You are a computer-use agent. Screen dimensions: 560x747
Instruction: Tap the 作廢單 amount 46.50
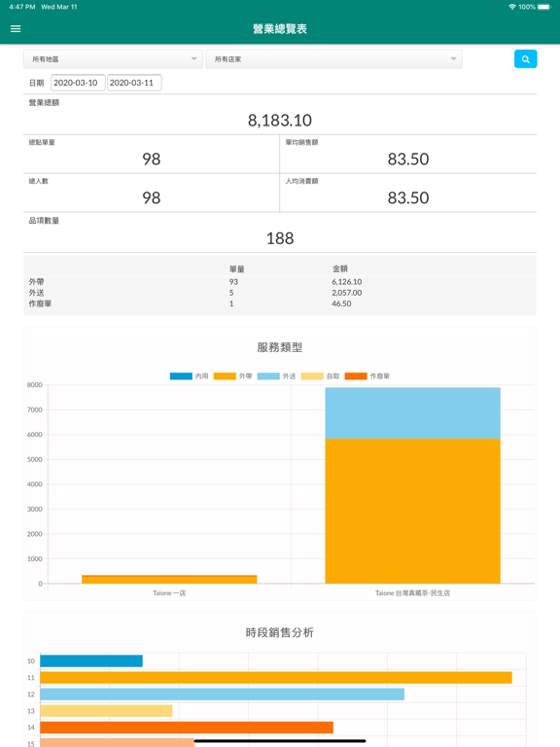341,303
